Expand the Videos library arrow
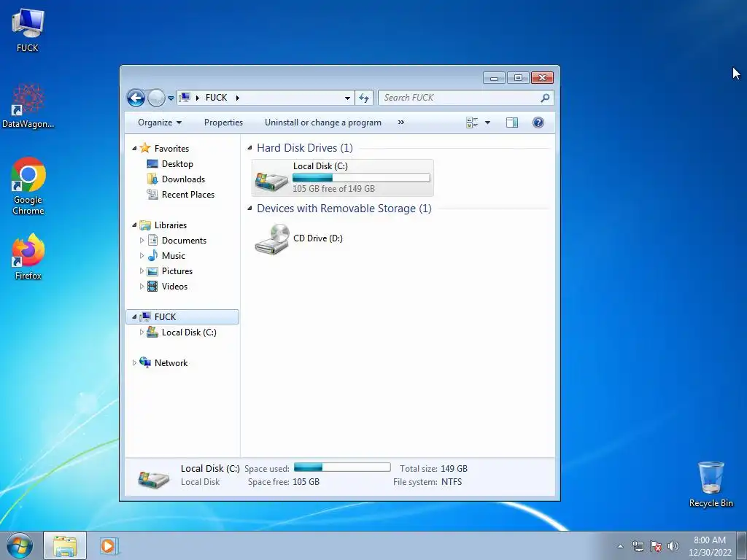Viewport: 747px width, 560px height. (142, 286)
